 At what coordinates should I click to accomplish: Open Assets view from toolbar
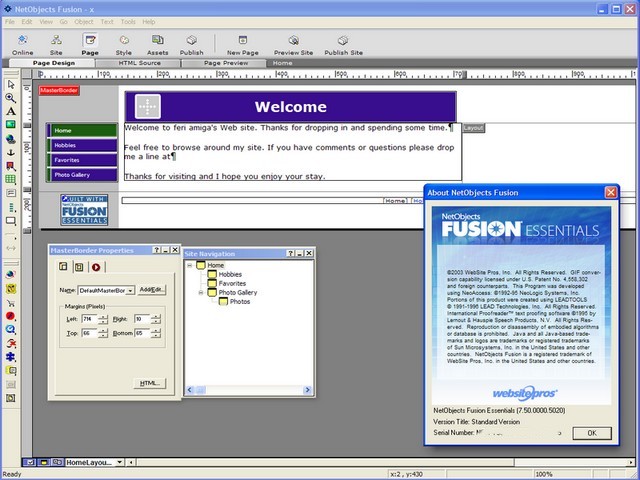tap(158, 44)
